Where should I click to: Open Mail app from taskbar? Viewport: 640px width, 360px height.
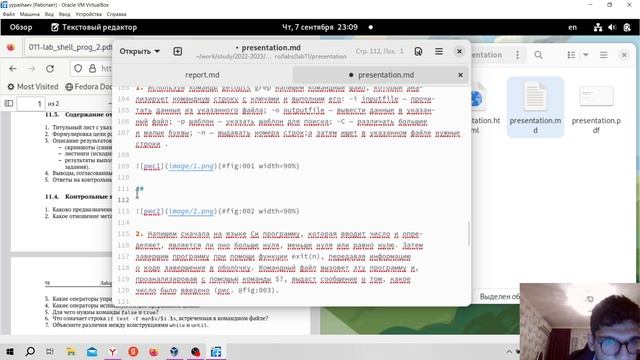point(92,351)
